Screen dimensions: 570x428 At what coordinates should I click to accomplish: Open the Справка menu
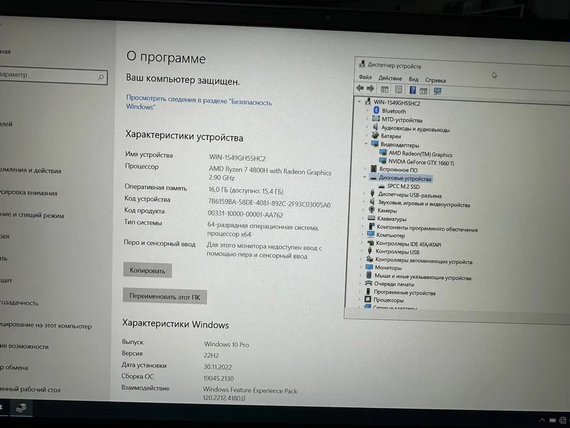coord(435,80)
